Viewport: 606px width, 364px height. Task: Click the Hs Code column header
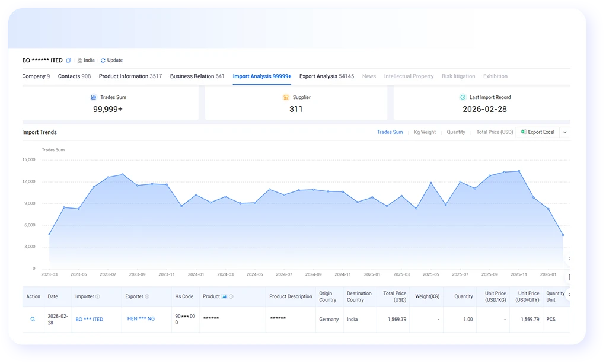[184, 296]
